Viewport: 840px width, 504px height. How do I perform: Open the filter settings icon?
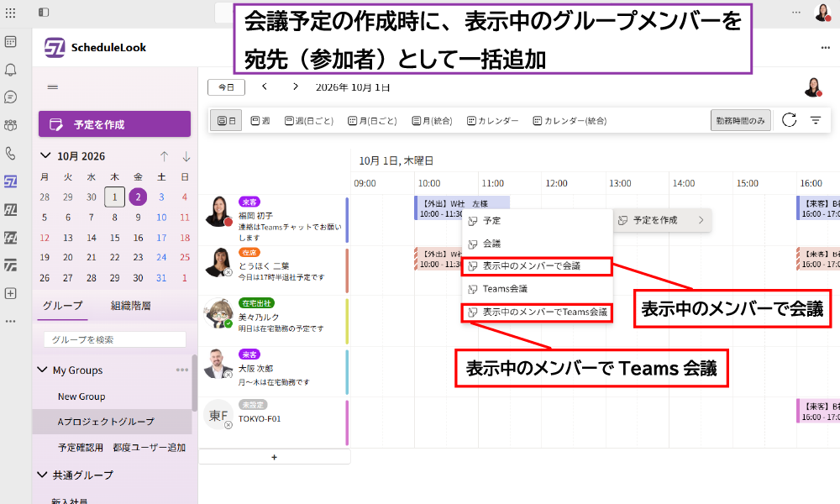(816, 120)
